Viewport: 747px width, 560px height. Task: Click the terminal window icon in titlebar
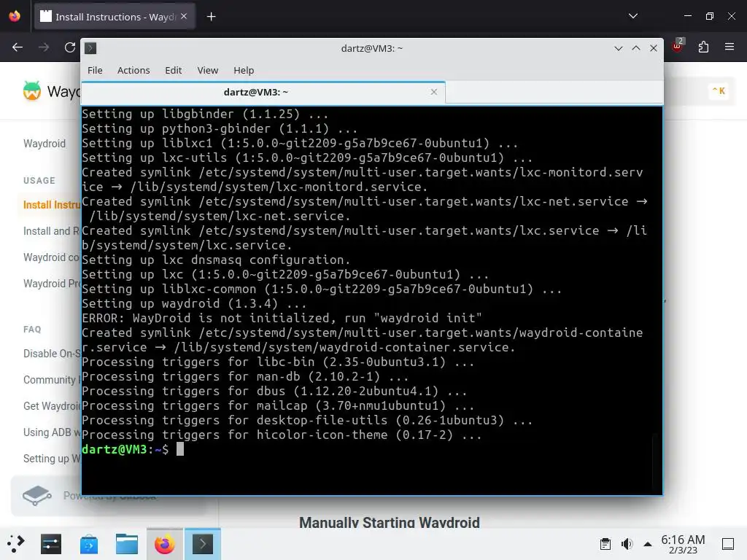[x=90, y=48]
